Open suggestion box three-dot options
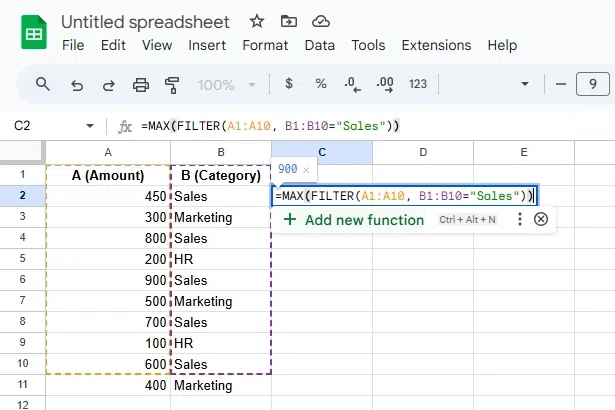Viewport: 615px width, 410px height. tap(520, 219)
